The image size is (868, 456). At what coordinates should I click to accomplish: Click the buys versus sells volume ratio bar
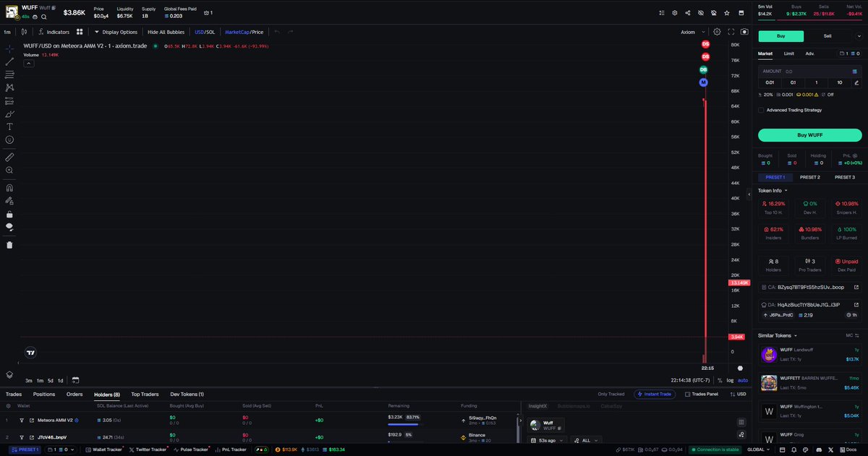[810, 20]
